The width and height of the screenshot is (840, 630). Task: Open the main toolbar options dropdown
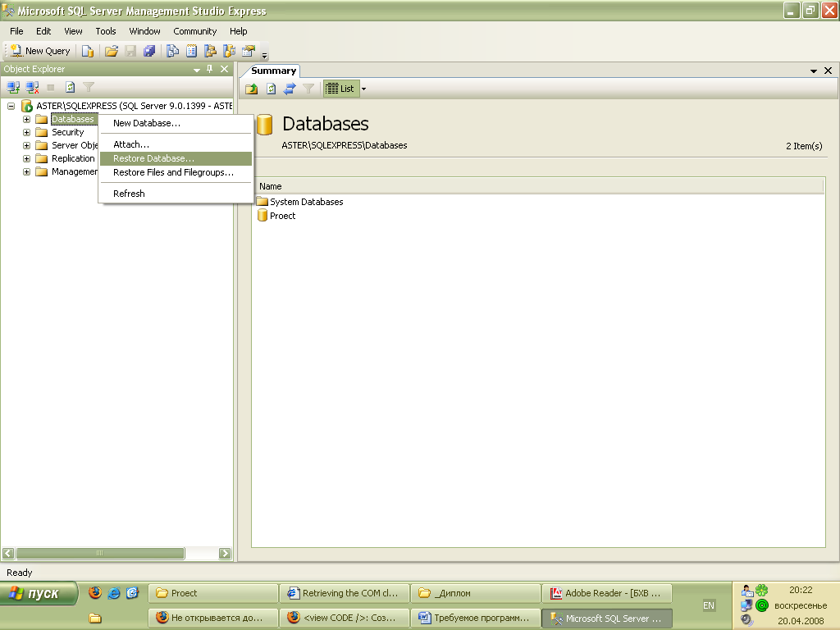point(264,54)
